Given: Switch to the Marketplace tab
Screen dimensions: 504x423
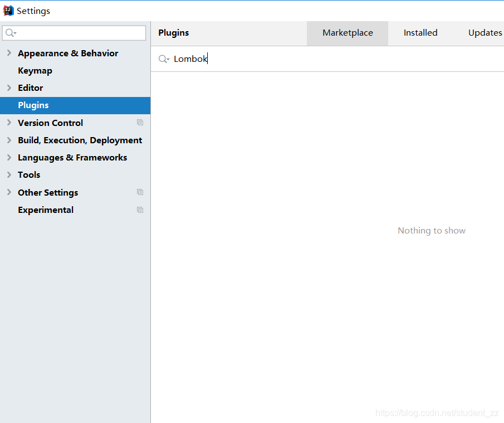Looking at the screenshot, I should coord(348,33).
